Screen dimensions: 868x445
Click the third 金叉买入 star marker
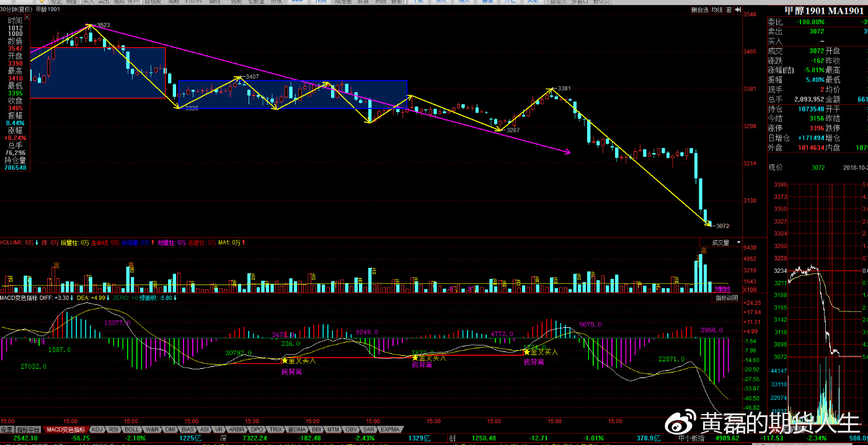tap(526, 352)
